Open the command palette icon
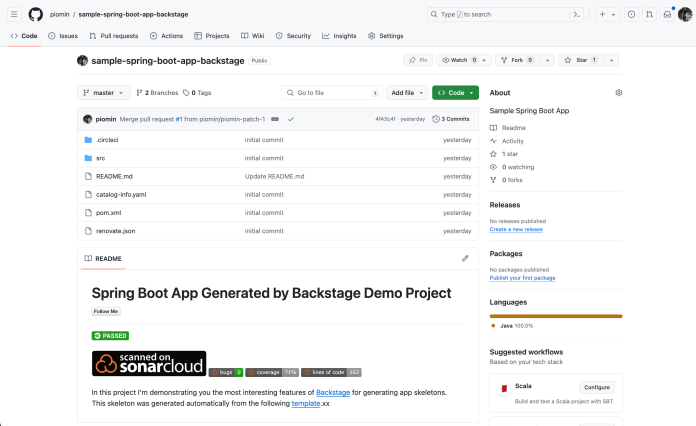Screen dimensions: 696x426 click(576, 14)
